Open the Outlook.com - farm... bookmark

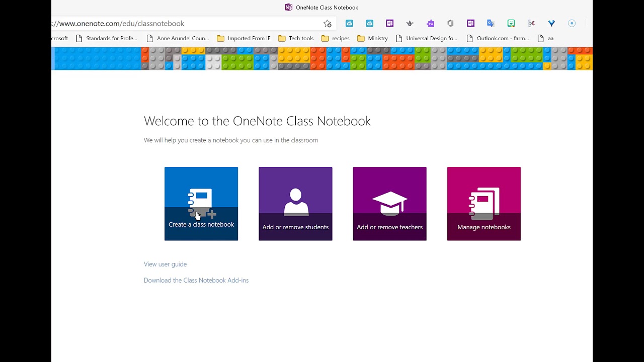click(x=498, y=38)
